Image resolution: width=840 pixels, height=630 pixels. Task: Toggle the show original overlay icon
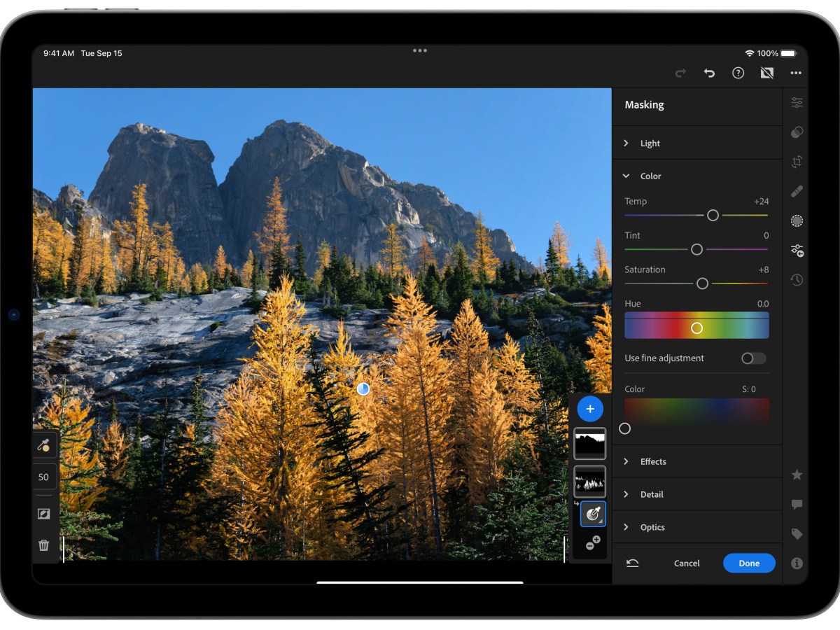(767, 73)
